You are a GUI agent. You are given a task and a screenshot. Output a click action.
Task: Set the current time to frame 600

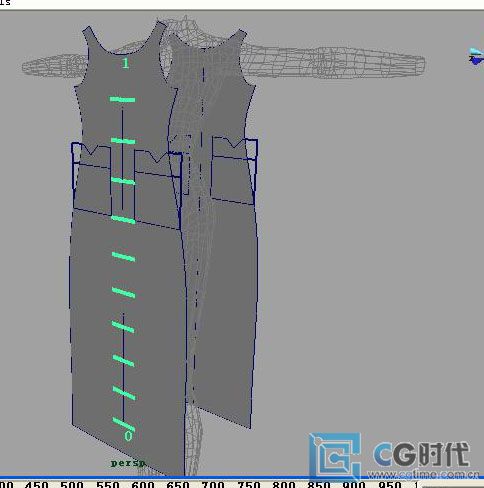[x=143, y=484]
